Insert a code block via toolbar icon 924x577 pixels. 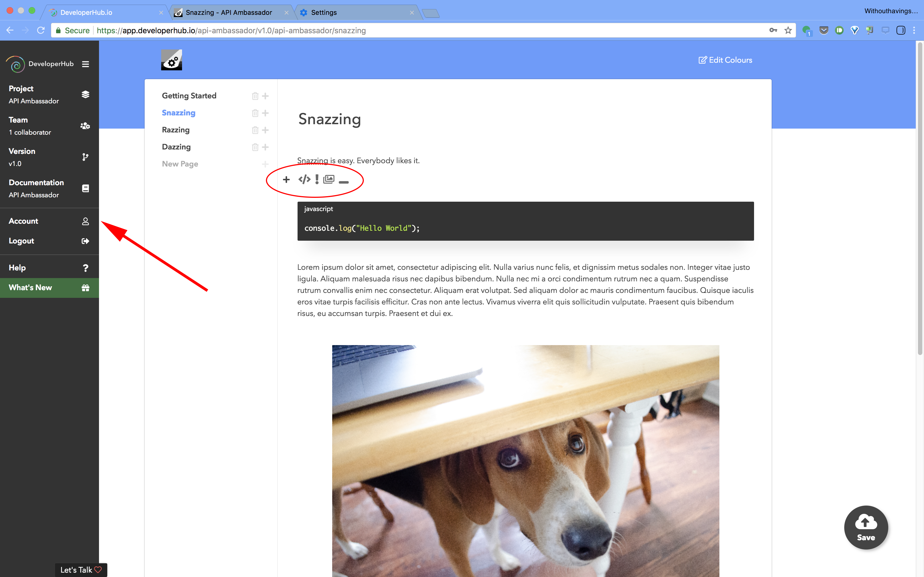click(x=304, y=179)
